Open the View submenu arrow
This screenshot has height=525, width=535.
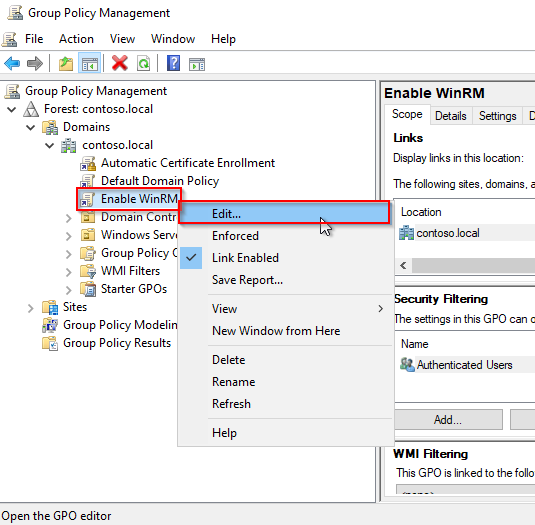tap(381, 309)
